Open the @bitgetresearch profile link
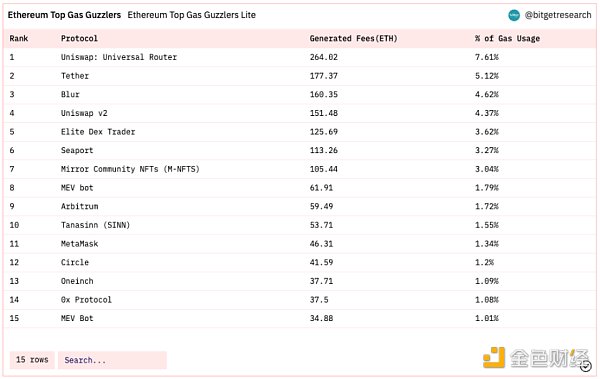The image size is (600, 379). (558, 15)
